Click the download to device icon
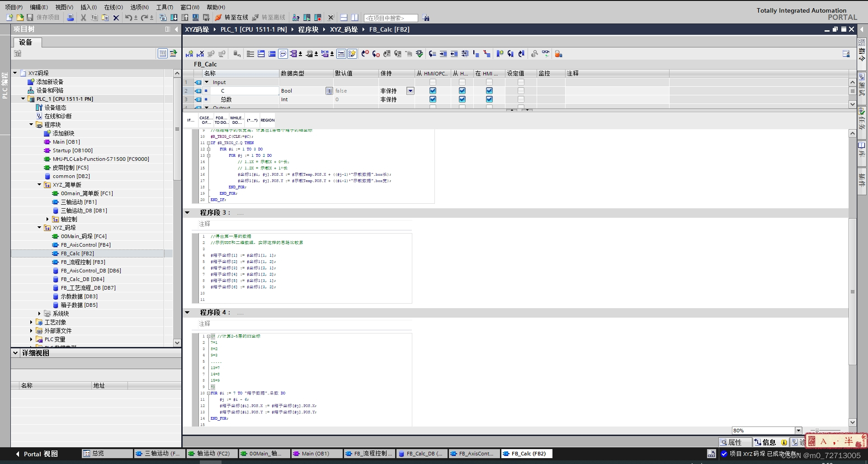The width and height of the screenshot is (868, 464). click(174, 18)
